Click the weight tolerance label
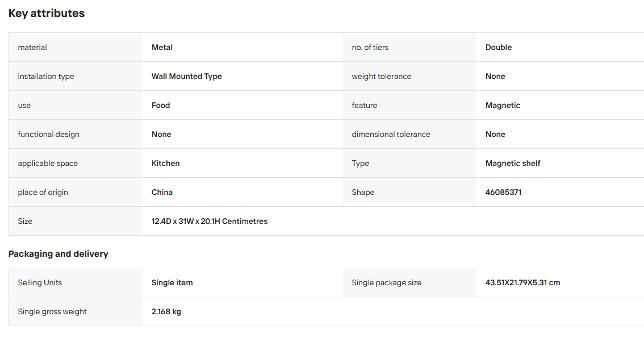Screen dimensions: 644x337 (381, 77)
